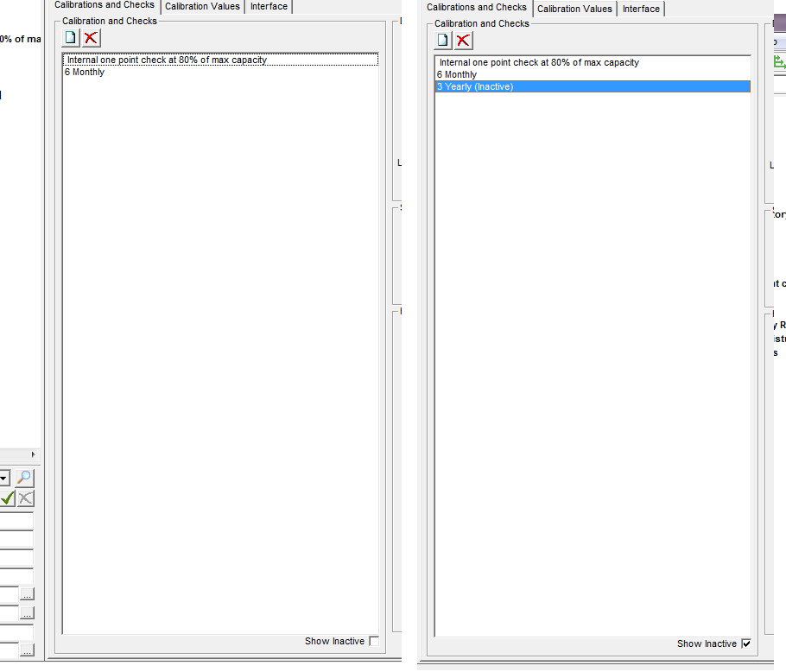Click the grey X cancel icon
The image size is (786, 672).
pyautogui.click(x=26, y=498)
